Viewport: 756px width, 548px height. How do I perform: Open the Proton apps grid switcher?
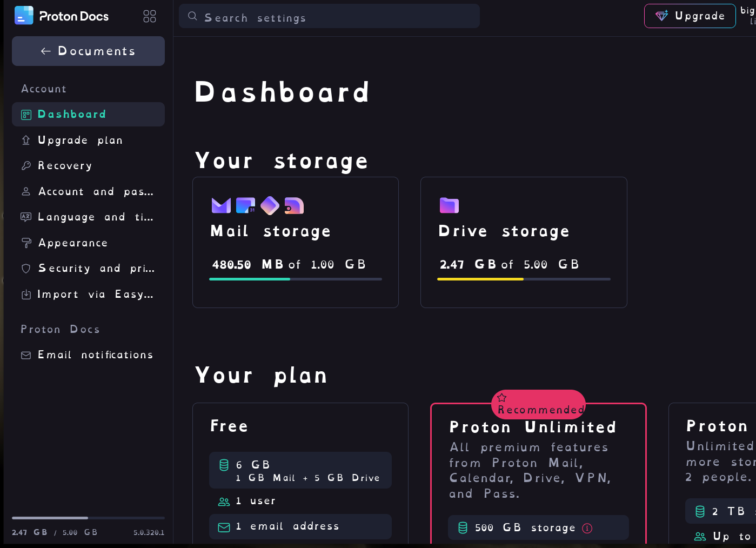point(150,16)
